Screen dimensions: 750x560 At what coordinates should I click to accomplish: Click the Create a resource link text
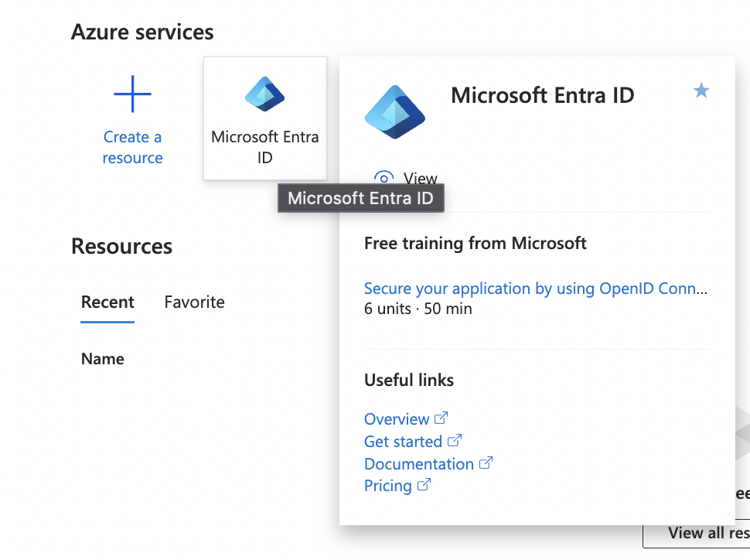tap(132, 147)
